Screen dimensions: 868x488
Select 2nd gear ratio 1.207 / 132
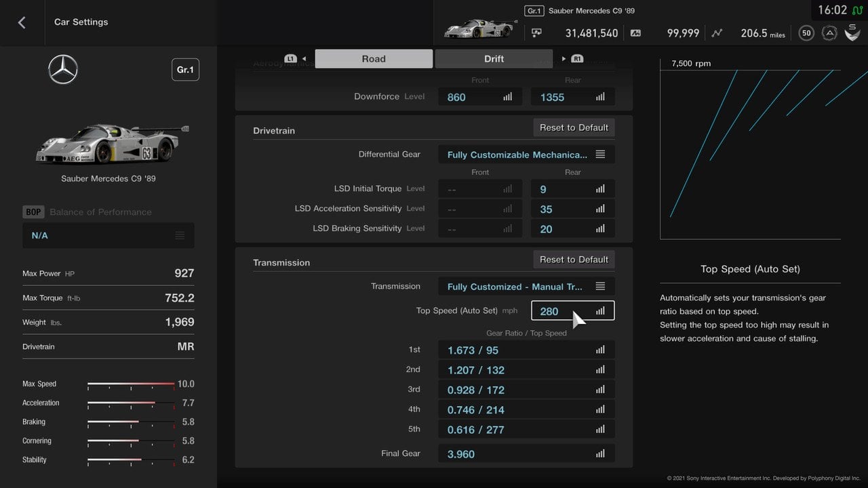click(x=526, y=370)
